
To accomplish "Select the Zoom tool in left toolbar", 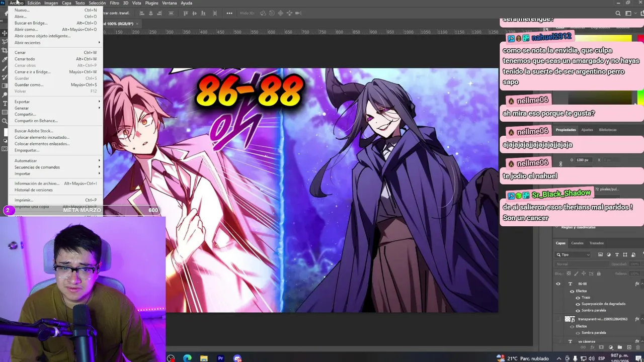I will (5, 121).
